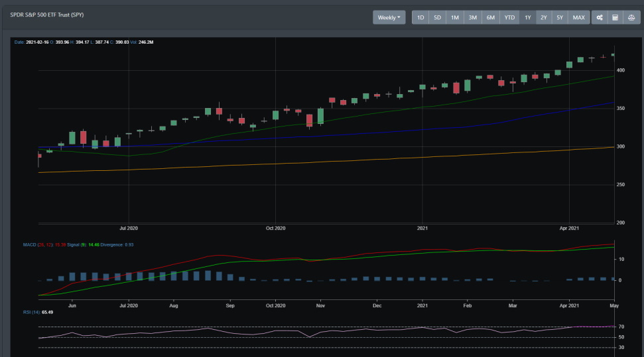Click the Aug label on MACD axis
Image resolution: width=644 pixels, height=357 pixels.
coord(174,306)
